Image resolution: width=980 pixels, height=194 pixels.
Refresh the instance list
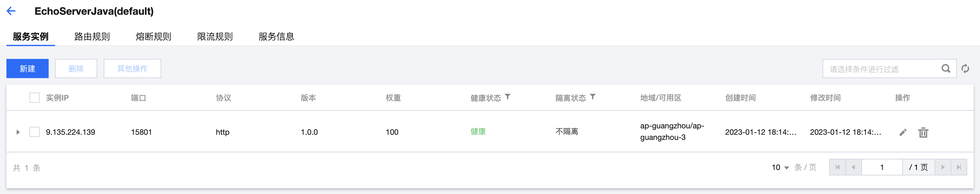click(x=965, y=69)
